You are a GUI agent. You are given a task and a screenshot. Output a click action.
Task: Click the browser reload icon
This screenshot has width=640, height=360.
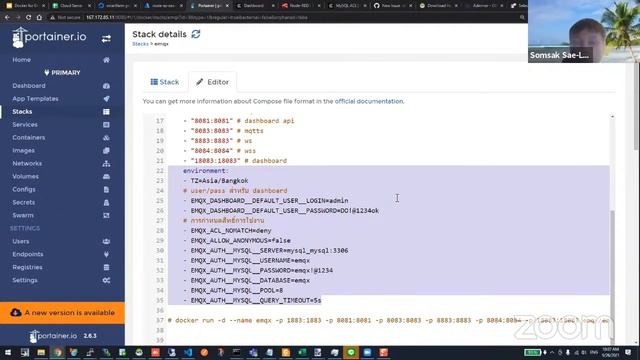click(x=28, y=18)
